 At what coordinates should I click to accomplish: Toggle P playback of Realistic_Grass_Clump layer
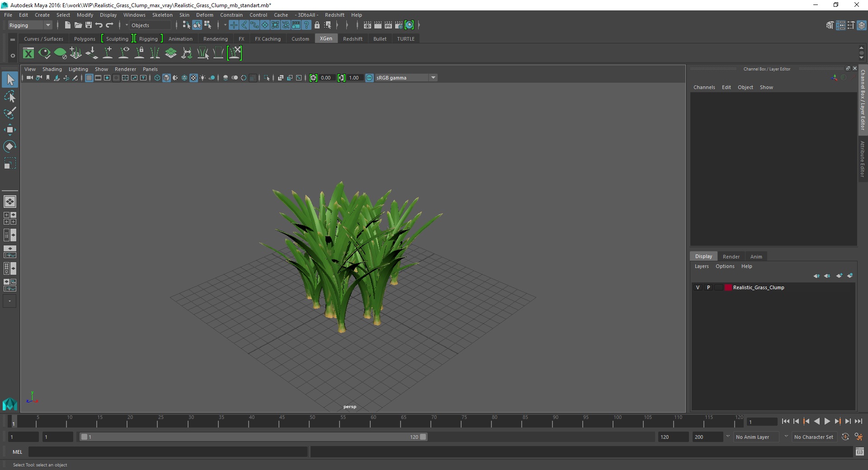pos(708,287)
